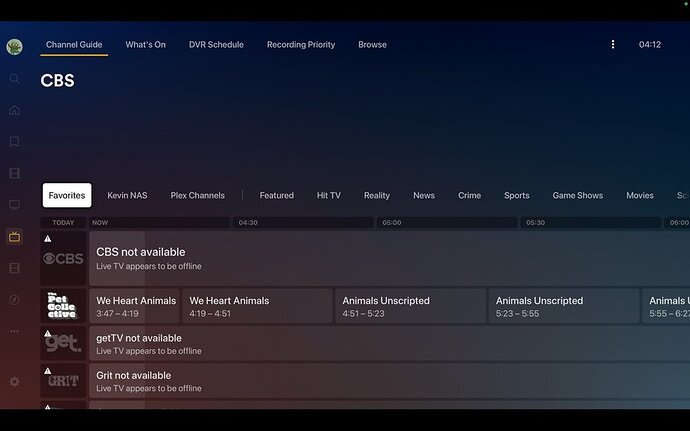Go to Home via sidebar icon
690x431 pixels.
15,110
